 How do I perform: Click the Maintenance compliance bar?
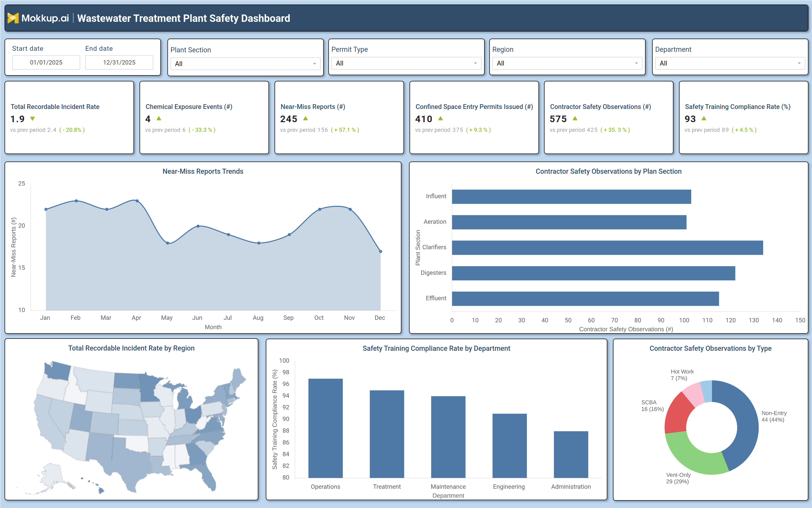click(x=448, y=437)
